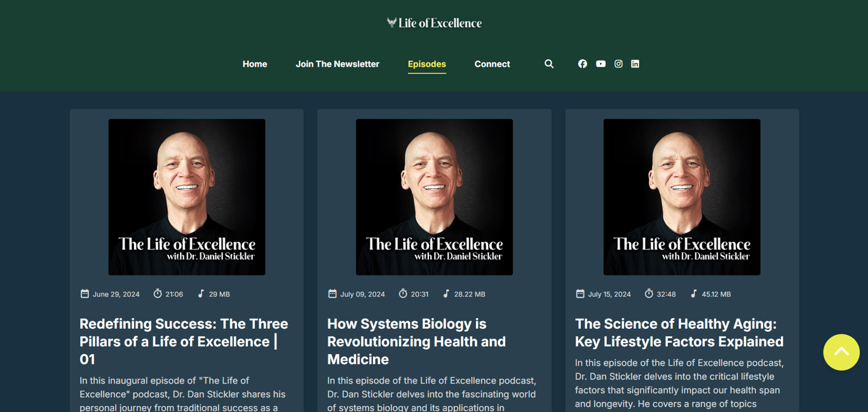Click the Life of Excellence logo
The image size is (868, 412).
434,23
